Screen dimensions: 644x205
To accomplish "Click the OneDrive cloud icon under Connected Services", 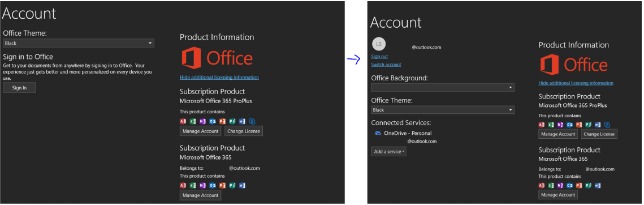I will tap(378, 133).
